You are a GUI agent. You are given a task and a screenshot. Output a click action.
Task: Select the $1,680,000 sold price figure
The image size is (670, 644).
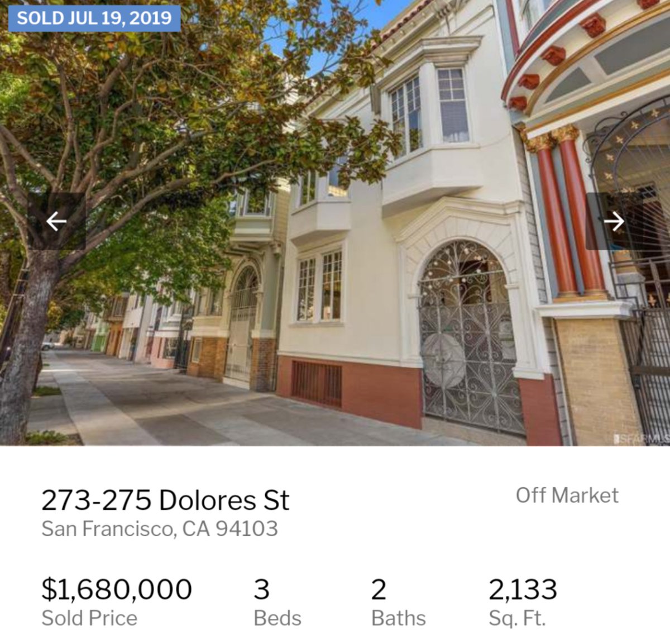pos(117,589)
